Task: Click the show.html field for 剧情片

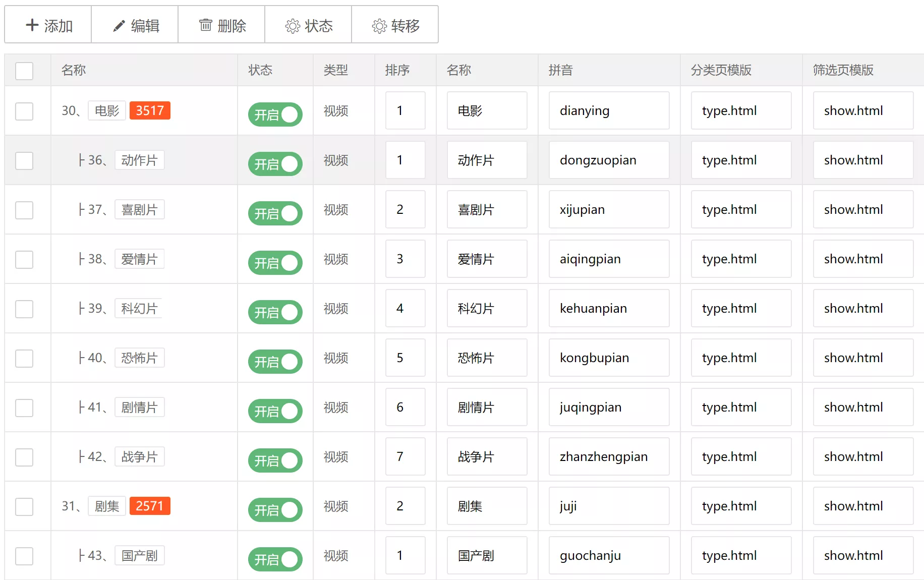Action: [x=862, y=407]
